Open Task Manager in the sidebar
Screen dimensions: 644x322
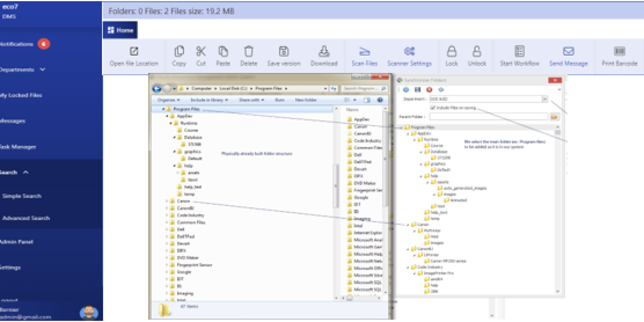(18, 147)
